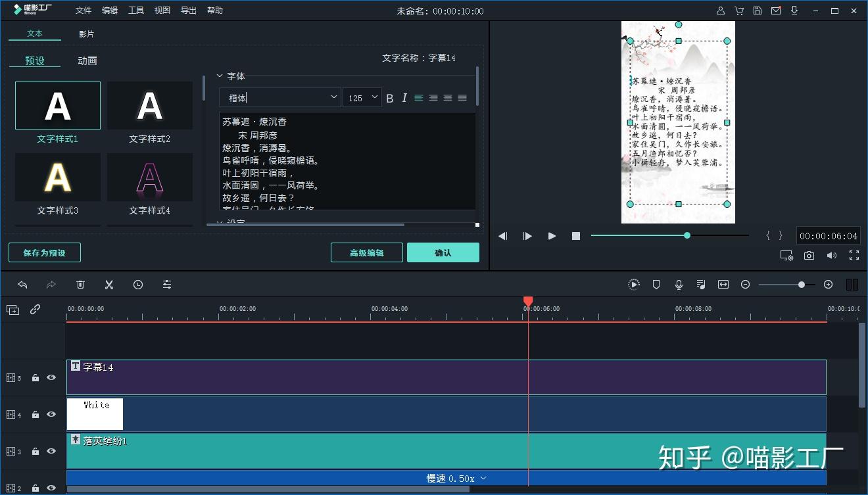Open voiceover microphone recording
Viewport: 868px width, 495px height.
[679, 285]
